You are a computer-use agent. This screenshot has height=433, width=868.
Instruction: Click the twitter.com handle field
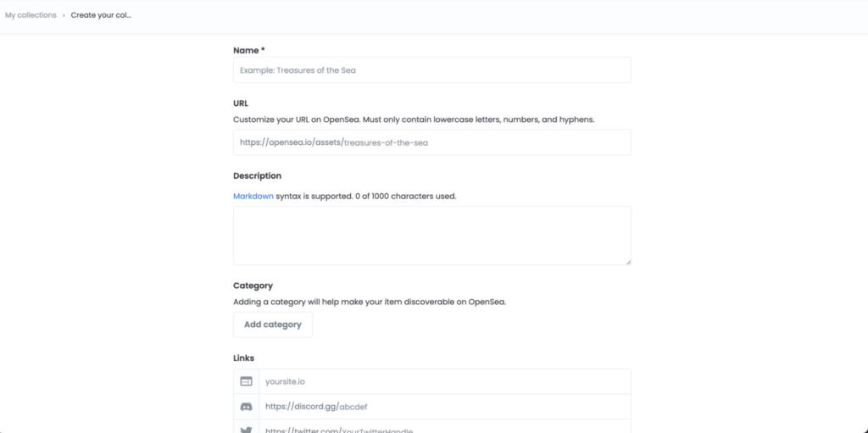pos(445,427)
